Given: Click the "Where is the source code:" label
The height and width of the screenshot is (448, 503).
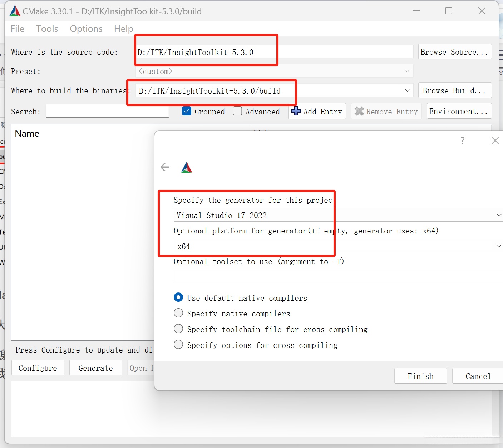Looking at the screenshot, I should click(64, 52).
